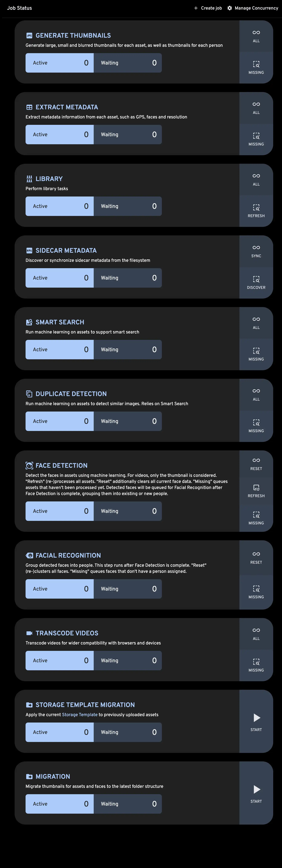The image size is (282, 868).
Task: Open Manage Concurrency settings
Action: tap(253, 8)
